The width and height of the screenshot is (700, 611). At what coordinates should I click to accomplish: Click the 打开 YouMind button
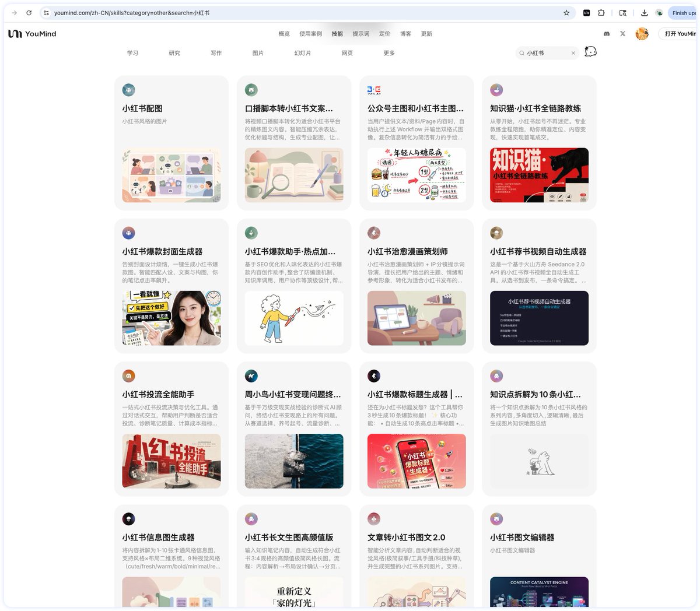click(679, 34)
